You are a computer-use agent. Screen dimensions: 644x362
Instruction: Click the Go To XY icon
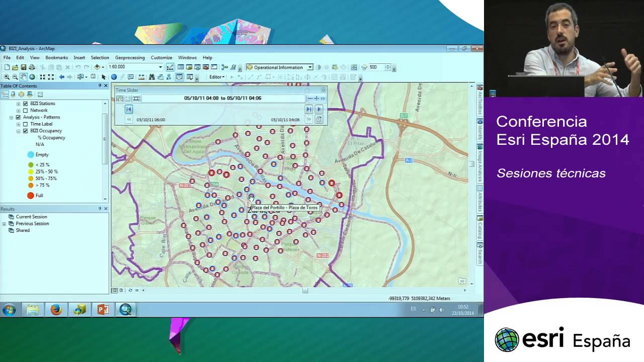click(x=169, y=77)
